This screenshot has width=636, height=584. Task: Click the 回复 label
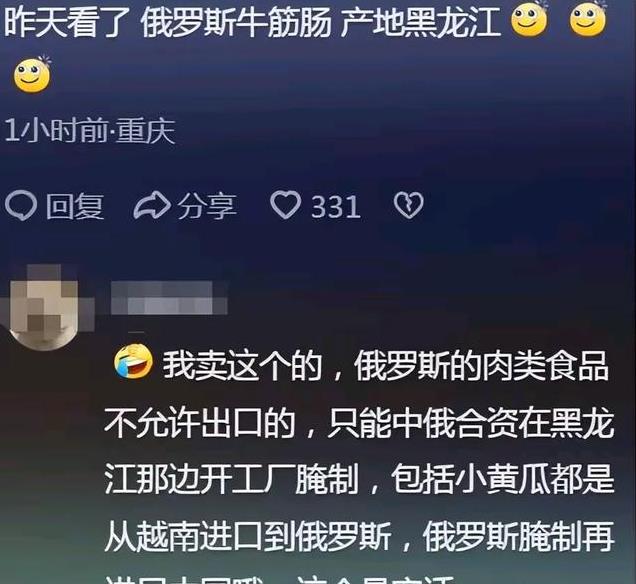point(75,206)
